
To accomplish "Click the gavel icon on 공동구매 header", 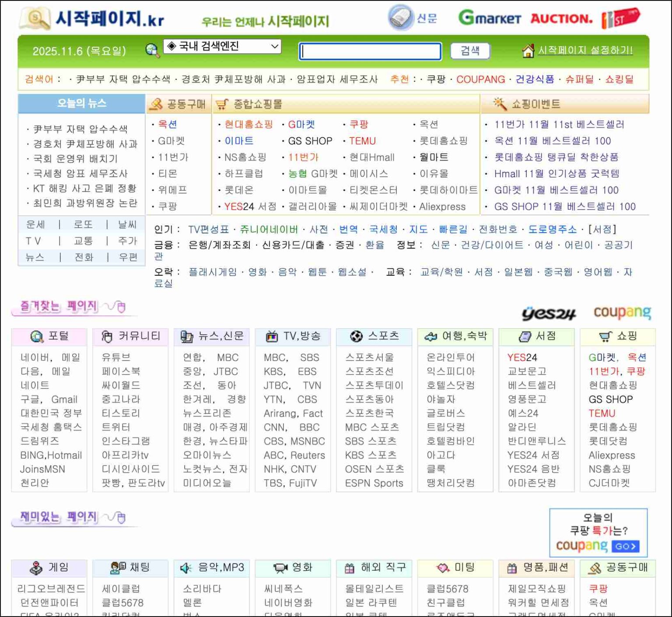I will (x=157, y=104).
